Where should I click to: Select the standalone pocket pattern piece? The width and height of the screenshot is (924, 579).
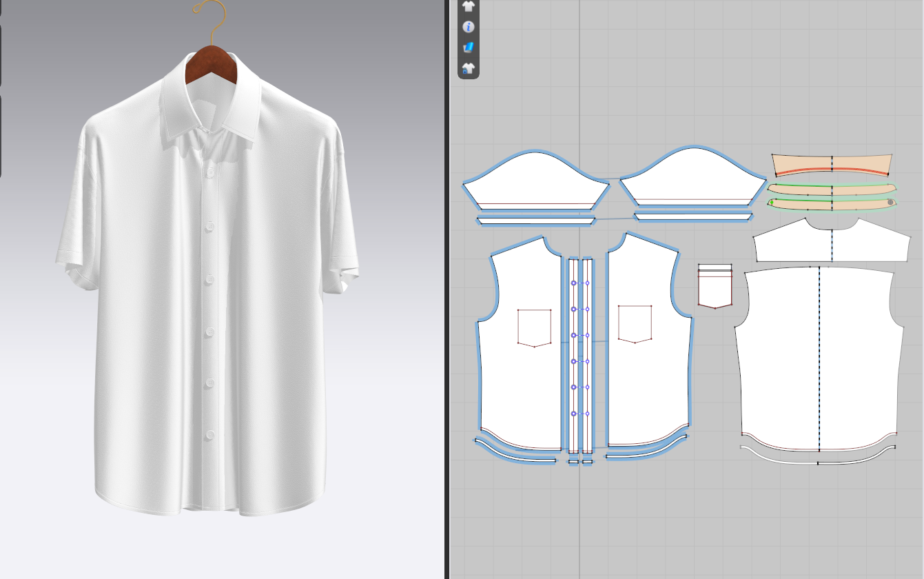pyautogui.click(x=715, y=286)
